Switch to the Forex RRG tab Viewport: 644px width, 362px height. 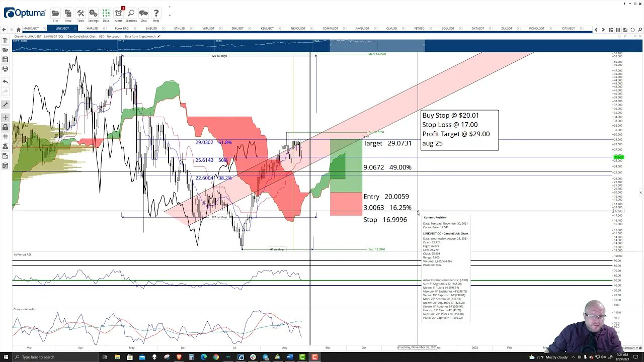(x=122, y=29)
